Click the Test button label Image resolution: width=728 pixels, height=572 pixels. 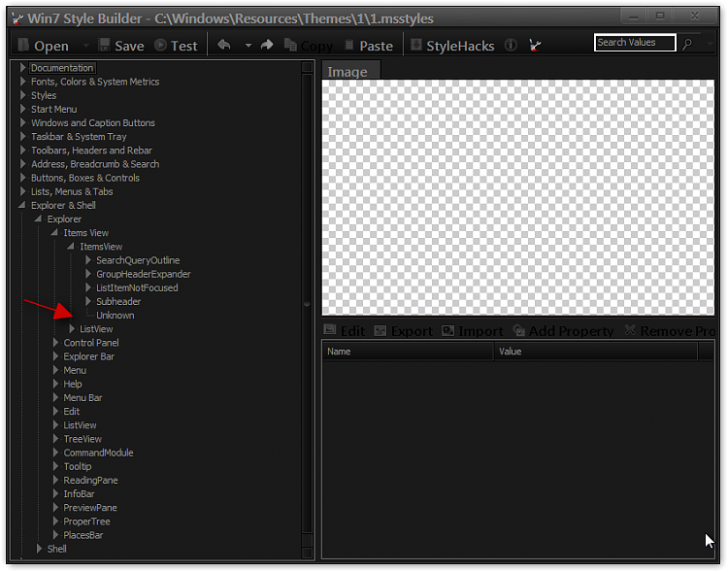[183, 46]
